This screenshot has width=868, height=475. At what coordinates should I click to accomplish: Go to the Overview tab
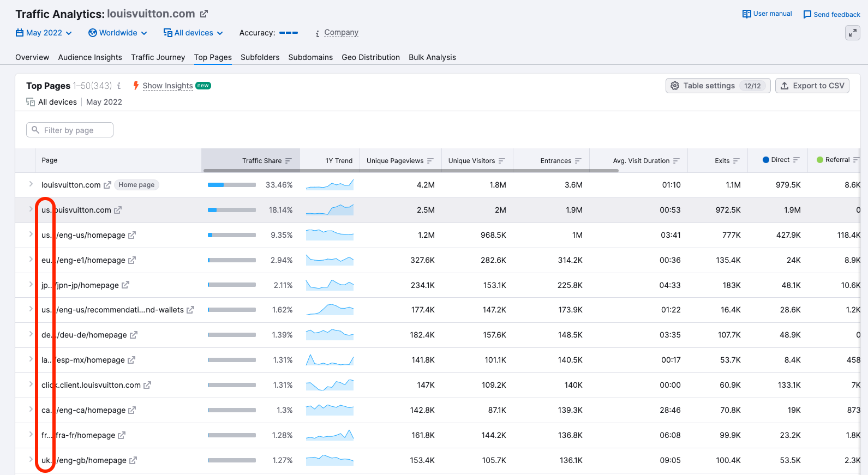32,57
